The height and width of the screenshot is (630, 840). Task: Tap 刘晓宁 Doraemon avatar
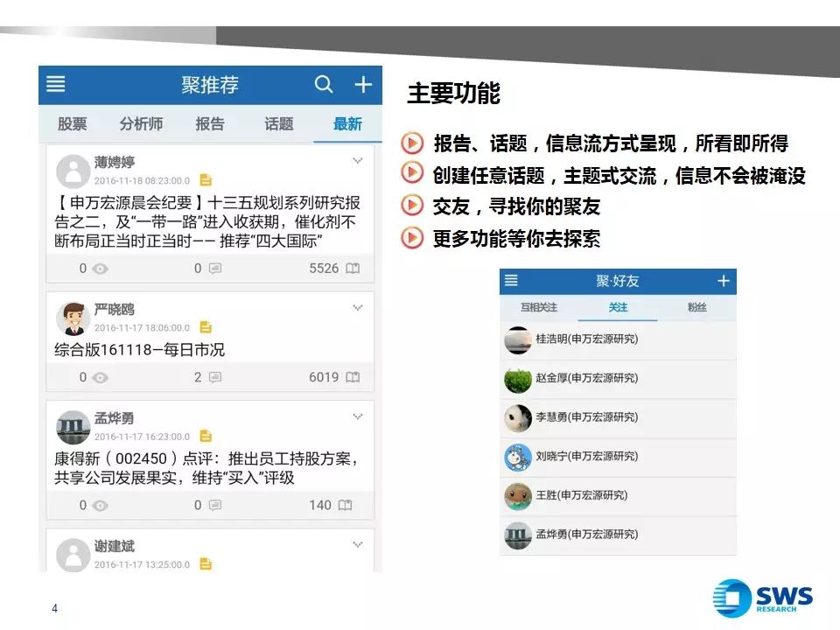click(x=518, y=458)
